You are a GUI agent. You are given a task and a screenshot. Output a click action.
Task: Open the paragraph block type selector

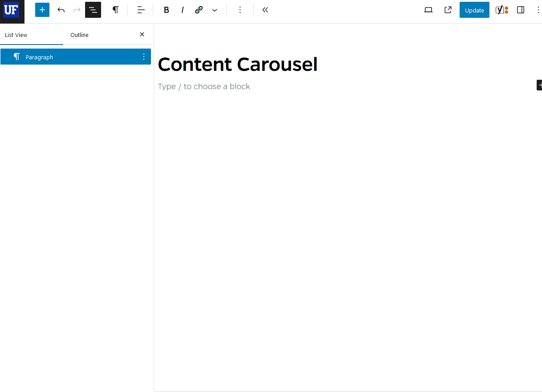[x=116, y=10]
